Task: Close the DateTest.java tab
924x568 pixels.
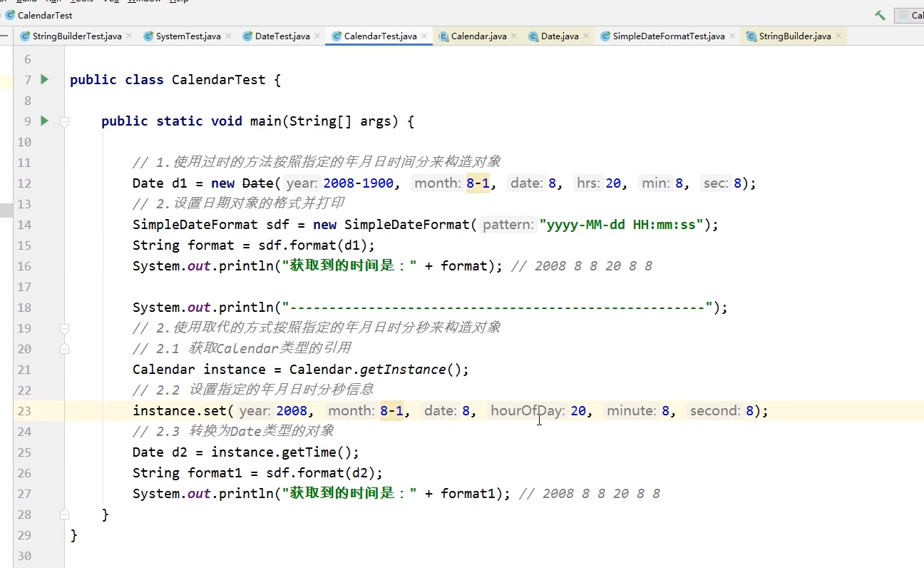Action: point(317,36)
